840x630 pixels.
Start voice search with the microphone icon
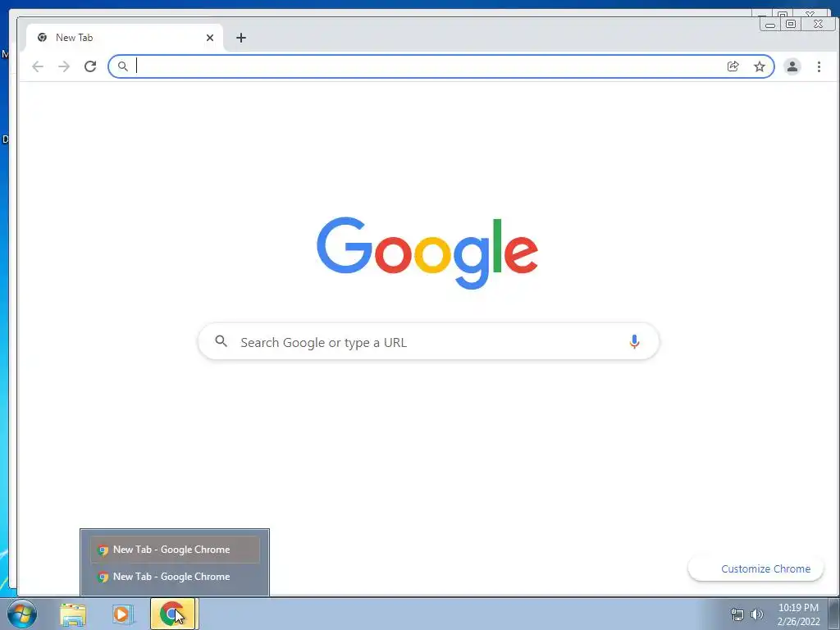point(634,342)
